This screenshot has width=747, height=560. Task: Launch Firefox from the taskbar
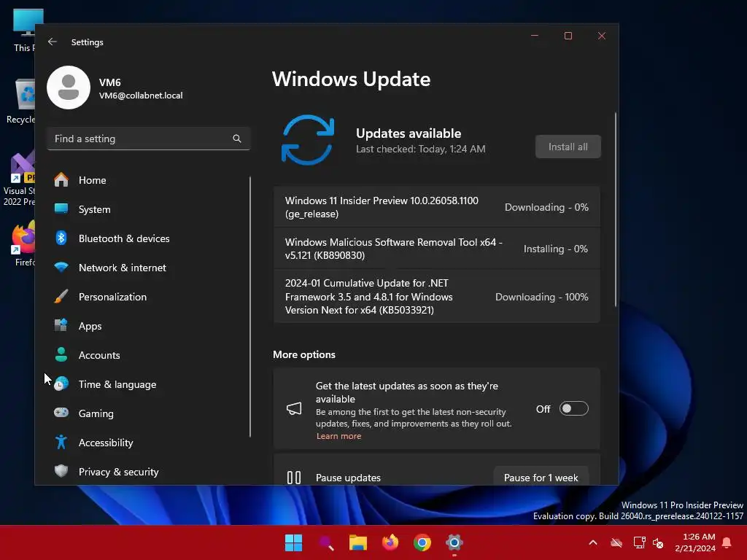point(390,542)
